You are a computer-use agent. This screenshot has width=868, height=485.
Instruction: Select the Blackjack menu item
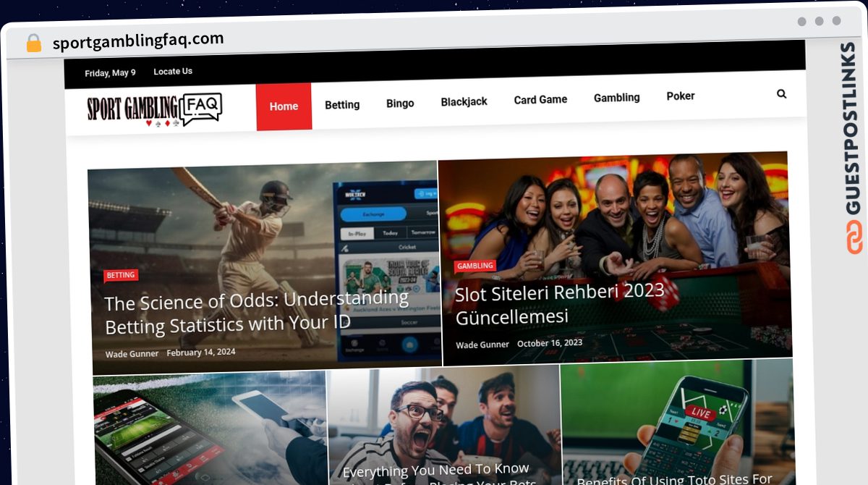pyautogui.click(x=464, y=102)
